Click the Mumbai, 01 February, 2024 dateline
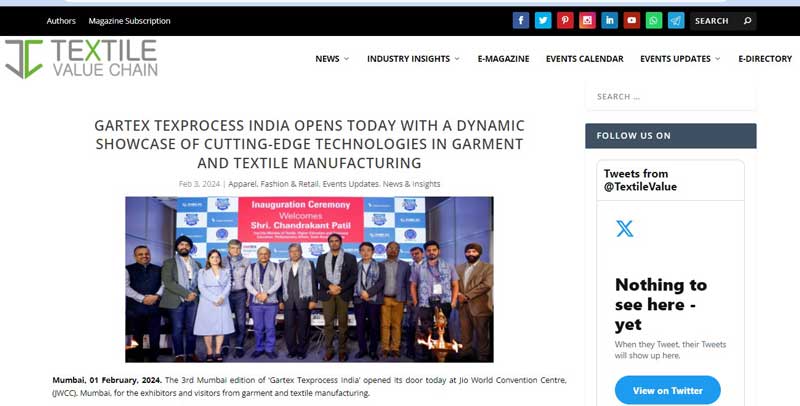The image size is (800, 406). pos(107,380)
